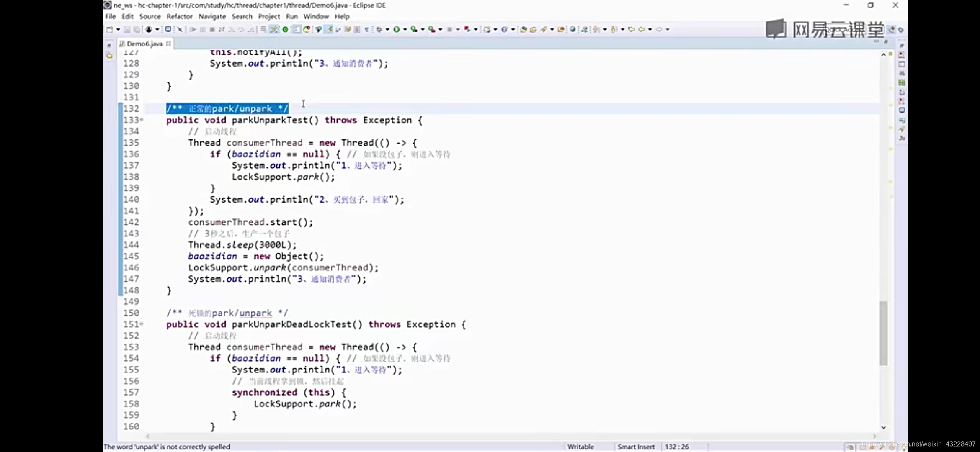Click the Save All icon
This screenshot has width=980, height=452.
coord(137,29)
